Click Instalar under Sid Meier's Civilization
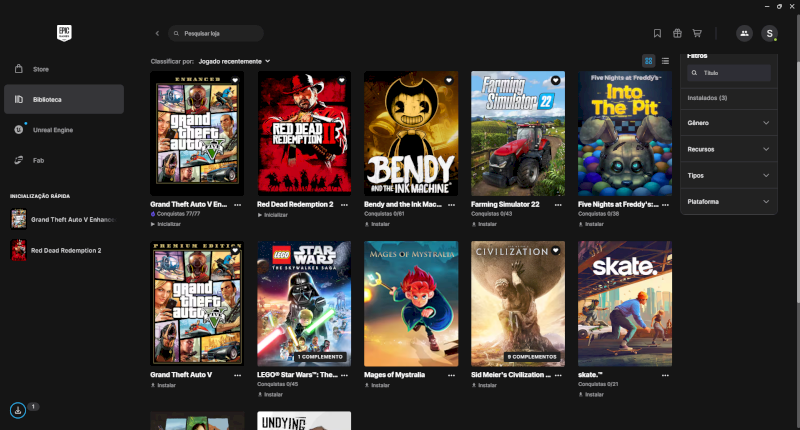 coord(484,385)
